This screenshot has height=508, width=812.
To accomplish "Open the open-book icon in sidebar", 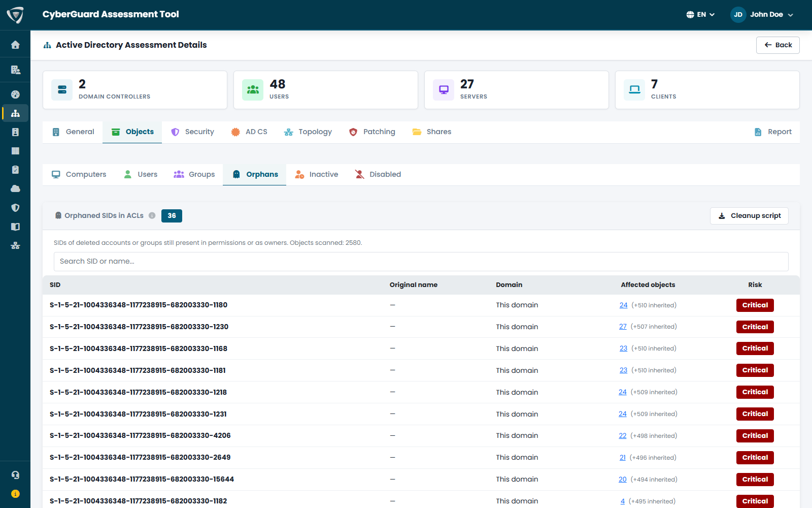I will tap(15, 227).
